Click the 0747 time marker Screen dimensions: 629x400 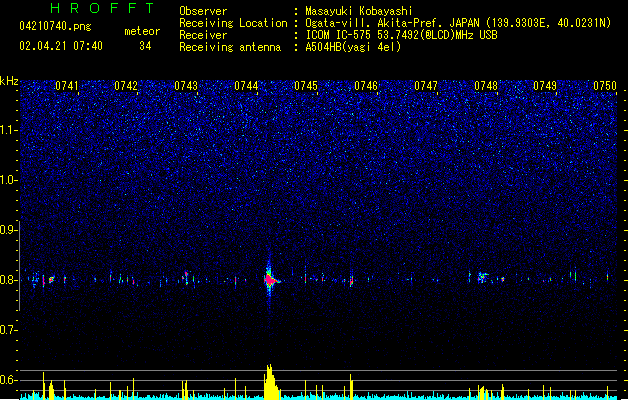pos(426,86)
